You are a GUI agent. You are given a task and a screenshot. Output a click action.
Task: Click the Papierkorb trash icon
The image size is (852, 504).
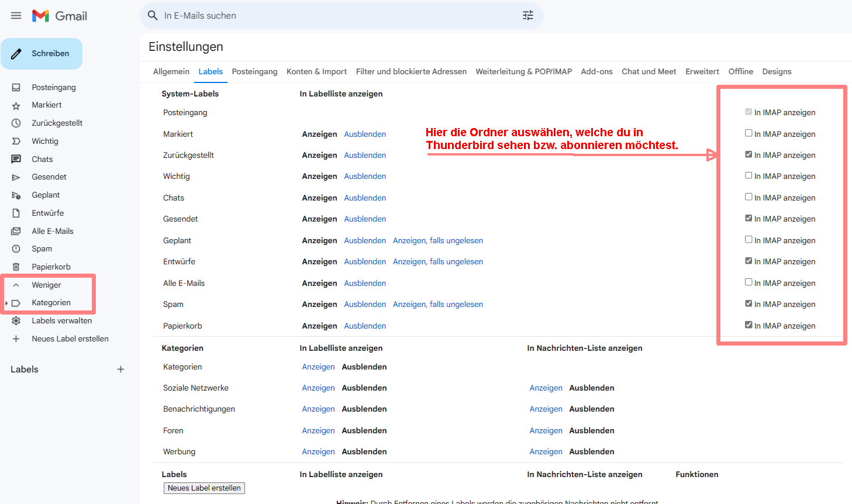(x=16, y=267)
